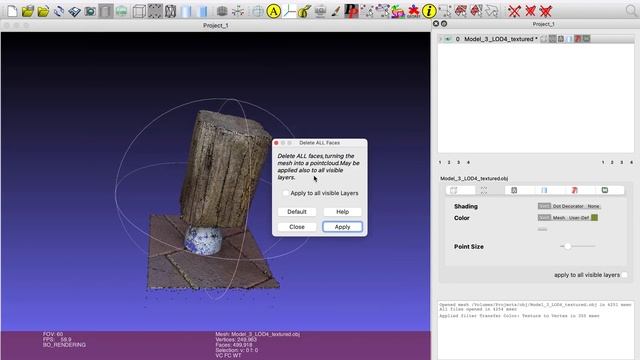Click the faded trackball sphere icon
This screenshot has width=640, height=360.
click(x=258, y=11)
